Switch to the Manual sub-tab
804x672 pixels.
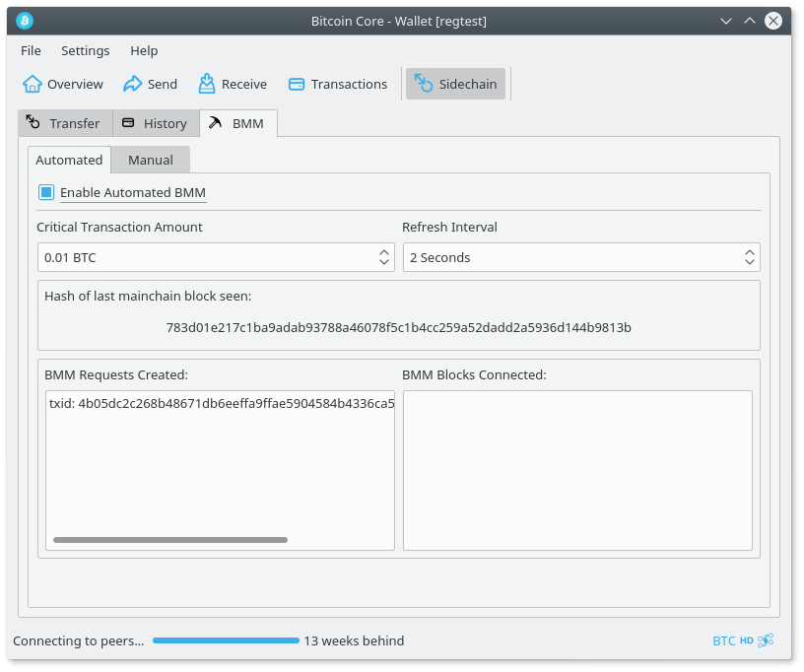pos(150,160)
